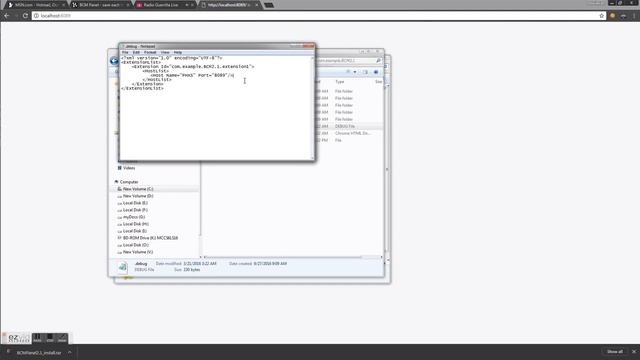Image resolution: width=640 pixels, height=360 pixels.
Task: Open Local Disk (E:)
Action: coord(135,203)
